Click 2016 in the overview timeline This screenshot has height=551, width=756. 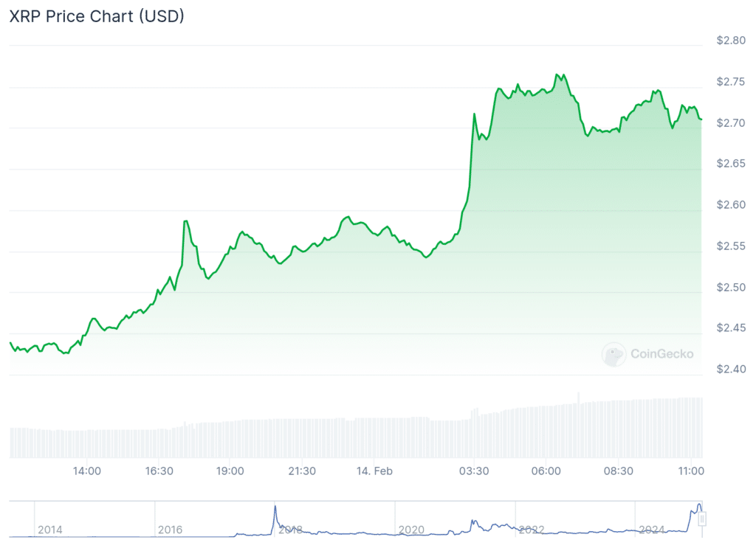pos(170,530)
